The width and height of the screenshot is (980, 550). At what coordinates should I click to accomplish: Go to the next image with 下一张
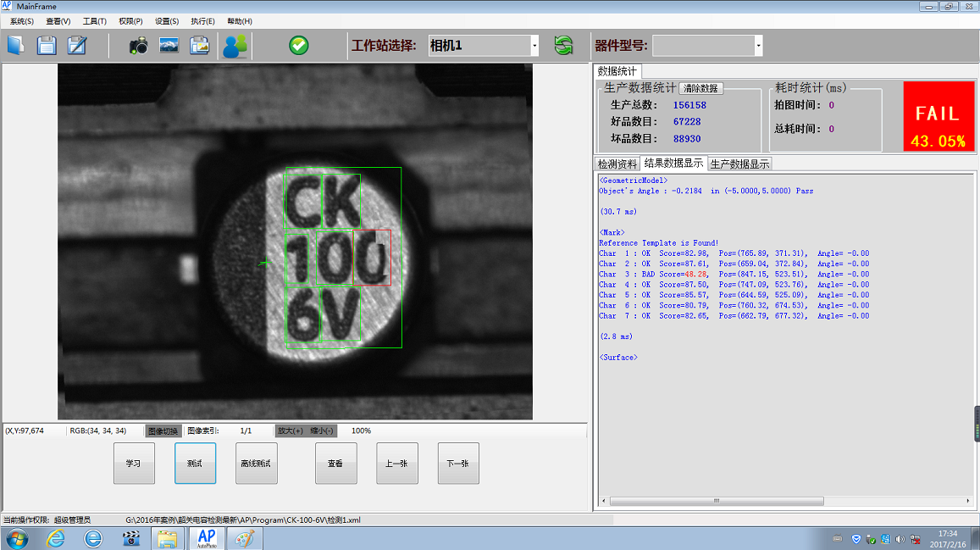click(x=458, y=463)
